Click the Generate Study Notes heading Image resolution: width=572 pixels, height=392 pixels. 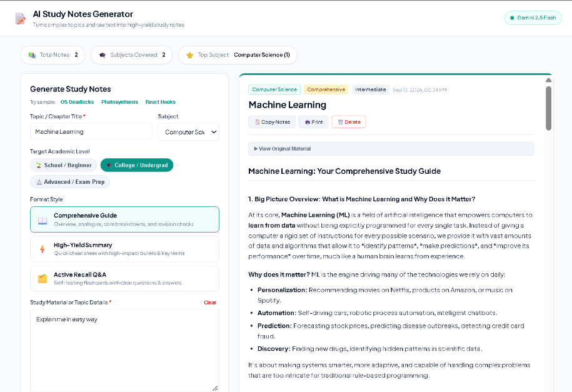71,89
